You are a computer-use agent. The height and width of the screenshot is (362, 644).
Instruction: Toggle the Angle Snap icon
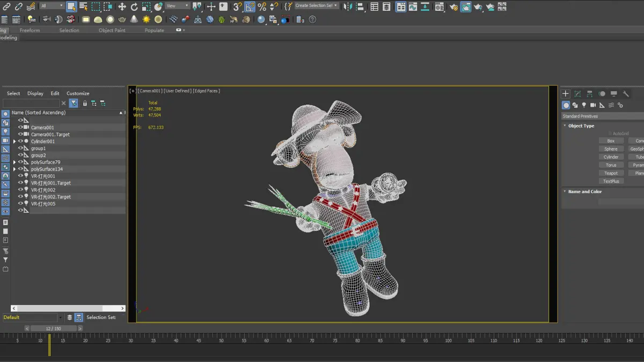click(x=250, y=7)
